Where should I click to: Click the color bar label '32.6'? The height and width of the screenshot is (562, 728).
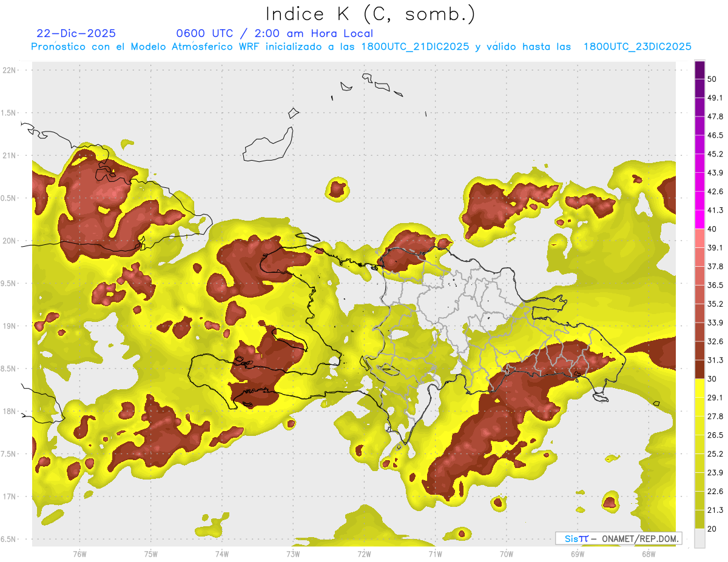coord(715,341)
